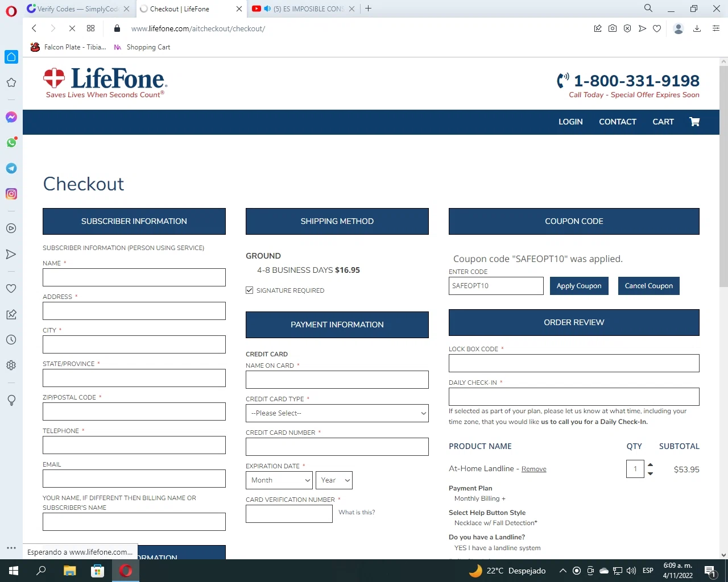728x582 pixels.
Task: Click the Cancel Coupon button
Action: tap(649, 286)
